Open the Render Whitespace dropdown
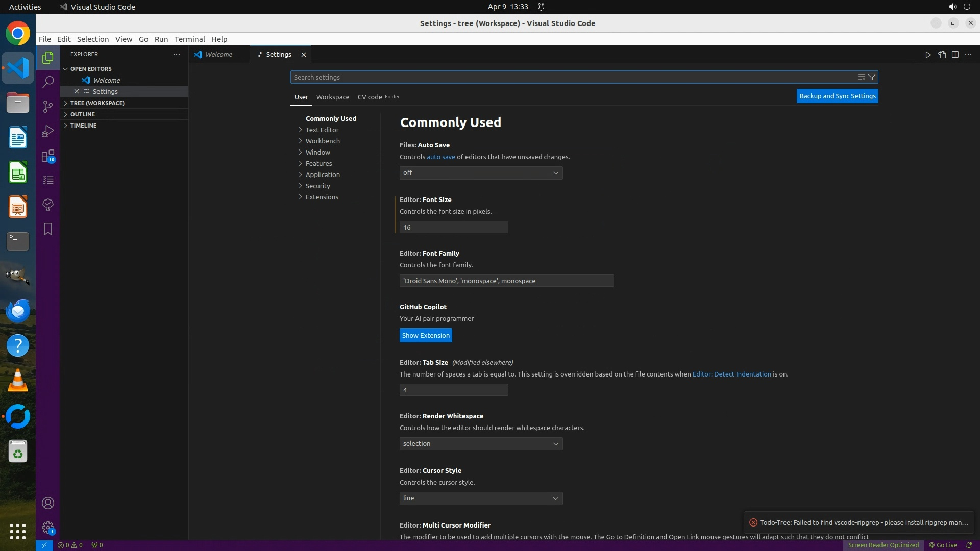The image size is (980, 551). tap(481, 444)
